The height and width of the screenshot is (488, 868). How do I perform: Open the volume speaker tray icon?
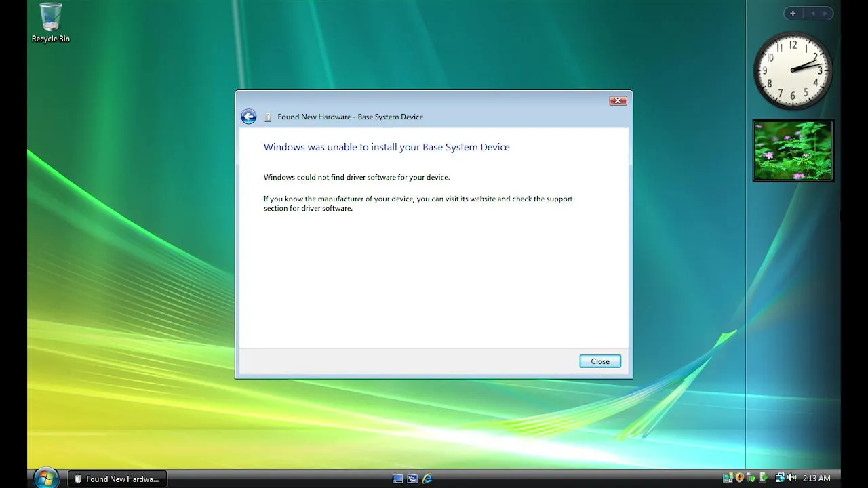791,479
